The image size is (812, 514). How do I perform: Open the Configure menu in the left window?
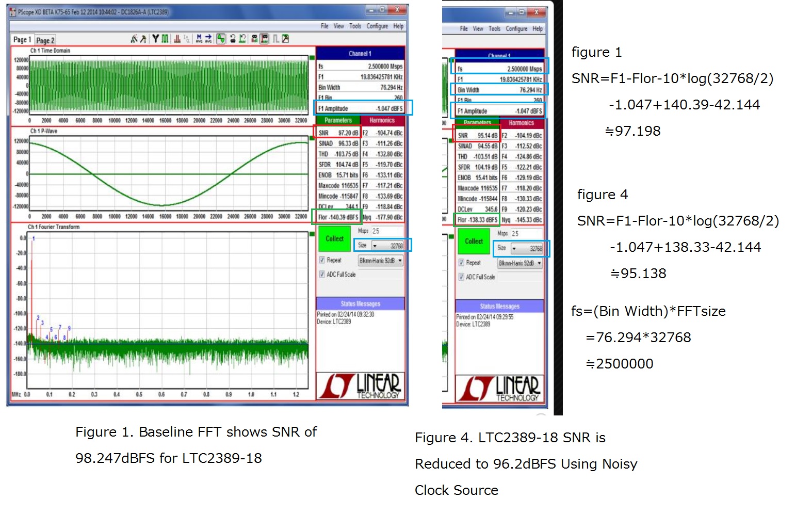pyautogui.click(x=377, y=26)
